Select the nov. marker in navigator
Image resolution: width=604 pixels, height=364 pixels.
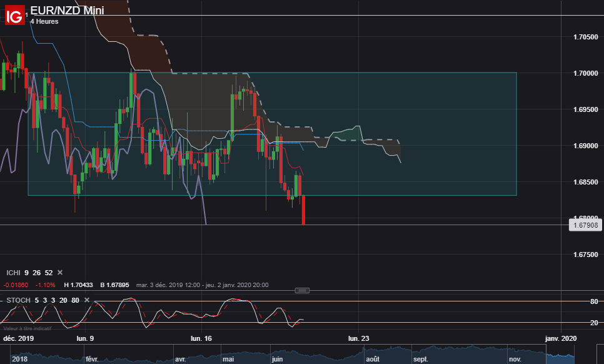(515, 359)
